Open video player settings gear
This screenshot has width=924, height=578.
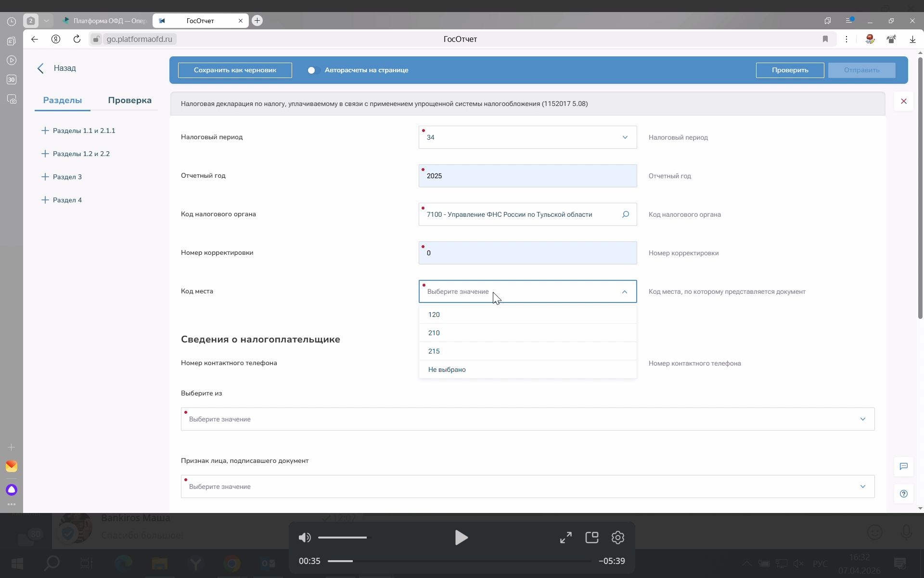tap(617, 538)
